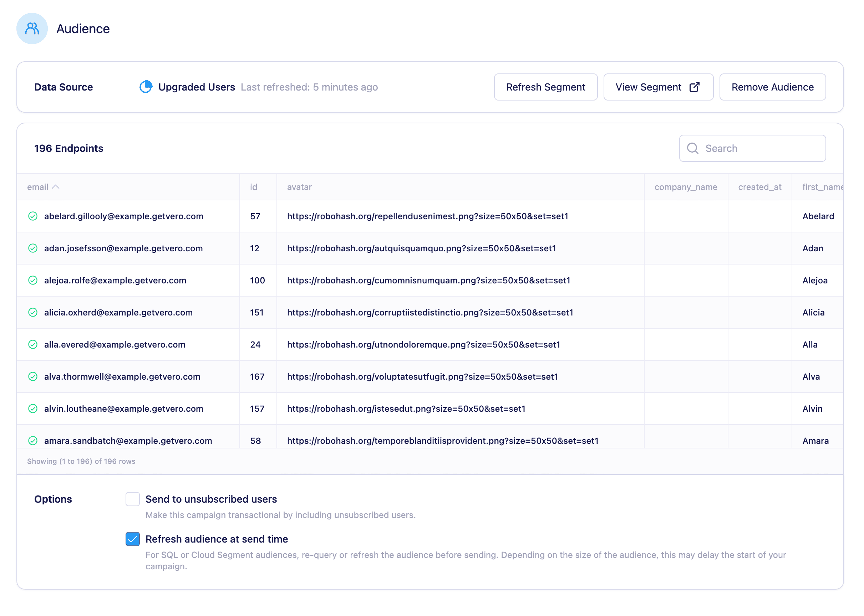
Task: Click green check icon beside abelard.gillooly email
Action: click(33, 216)
